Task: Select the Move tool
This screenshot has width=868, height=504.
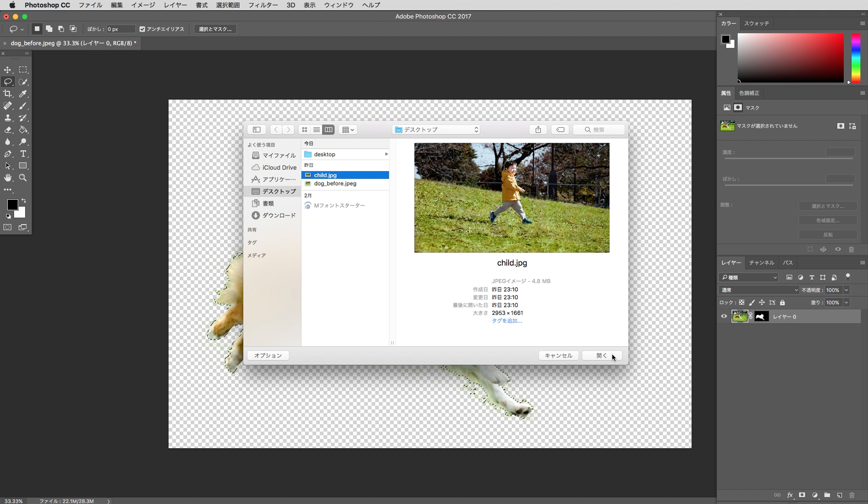Action: click(8, 70)
